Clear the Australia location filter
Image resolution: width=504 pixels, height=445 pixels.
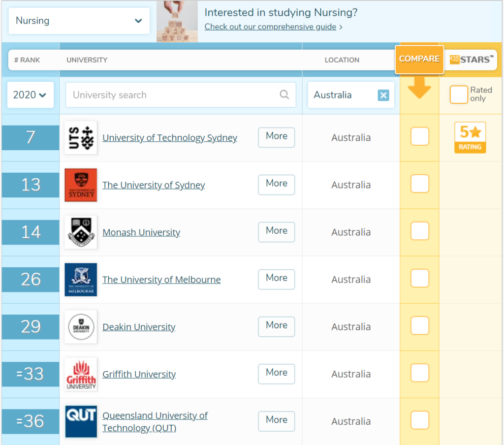(383, 95)
